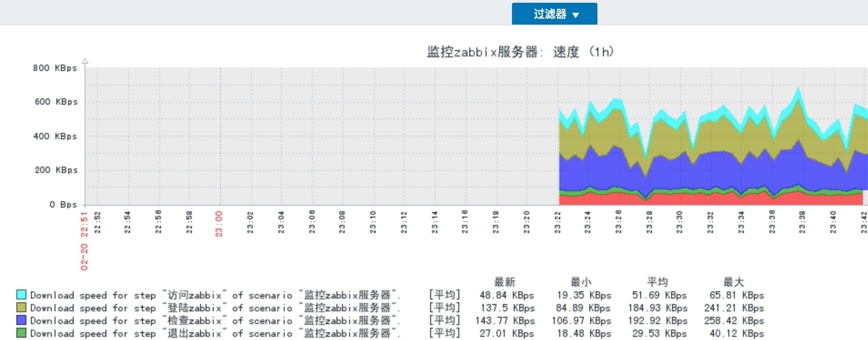This screenshot has height=340, width=868.
Task: Click the average value 192.92 KBps
Action: [x=658, y=321]
